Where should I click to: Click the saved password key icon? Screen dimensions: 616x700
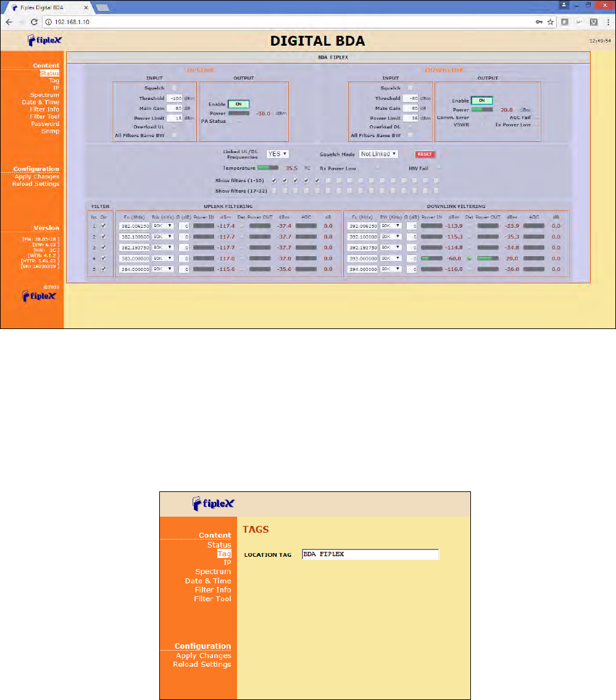pos(539,22)
